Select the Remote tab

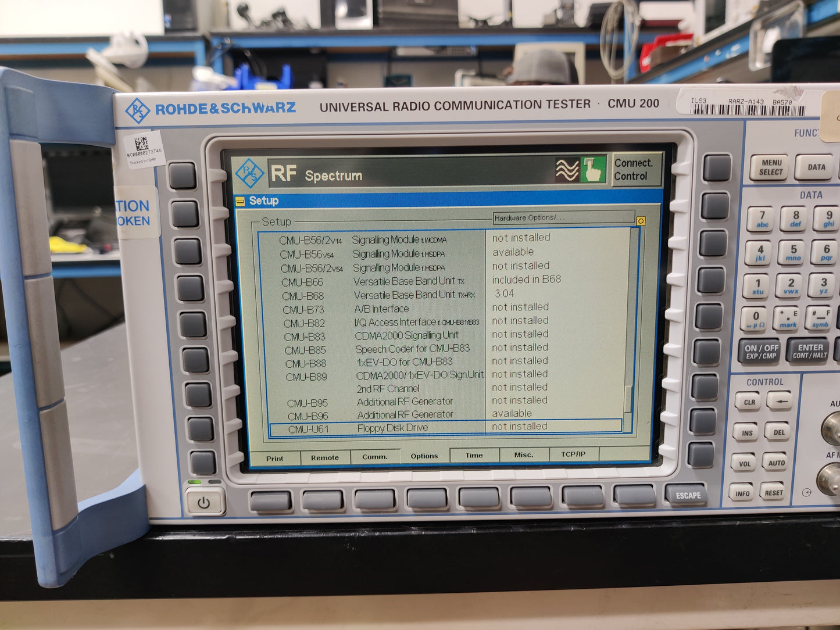(x=324, y=457)
